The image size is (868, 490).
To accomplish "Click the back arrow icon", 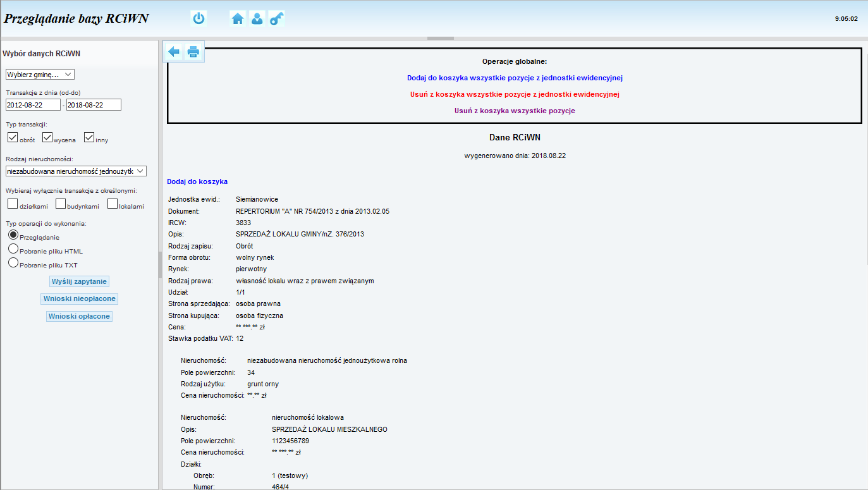I will 174,52.
